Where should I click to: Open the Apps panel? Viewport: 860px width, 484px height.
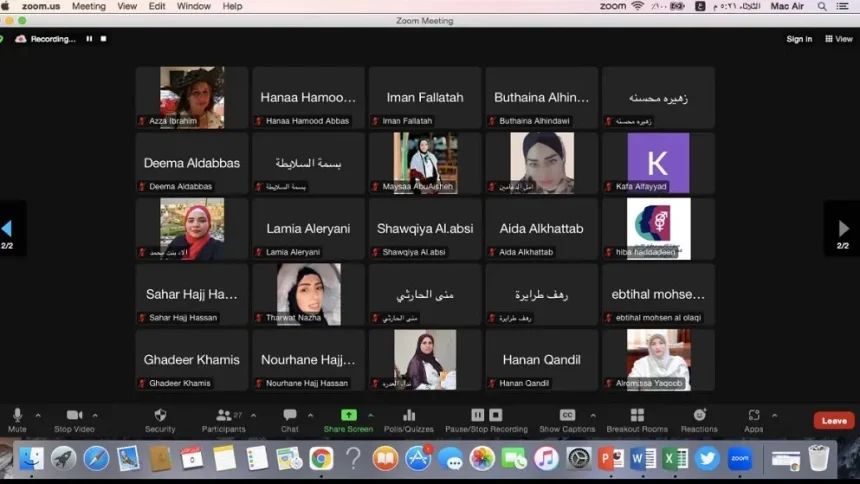pos(754,420)
